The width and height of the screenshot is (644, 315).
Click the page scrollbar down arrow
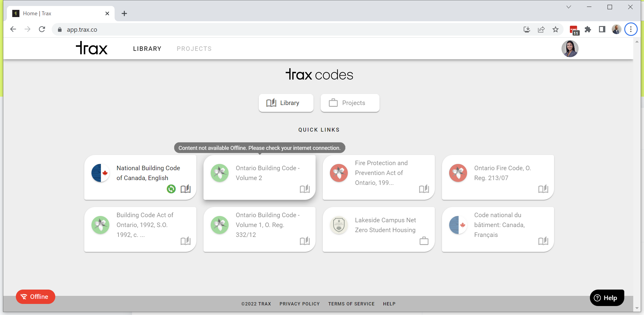[637, 308]
